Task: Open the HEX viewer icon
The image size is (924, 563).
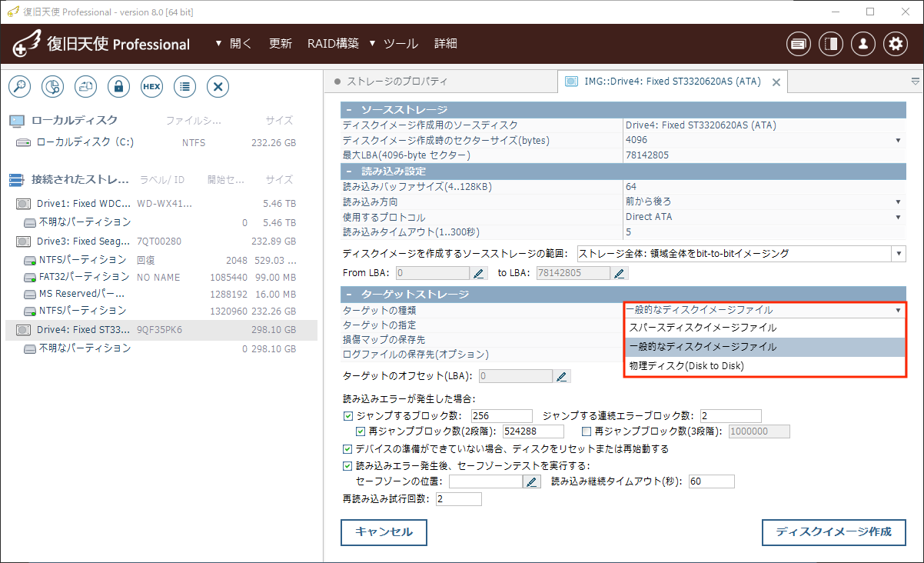Action: pyautogui.click(x=151, y=86)
